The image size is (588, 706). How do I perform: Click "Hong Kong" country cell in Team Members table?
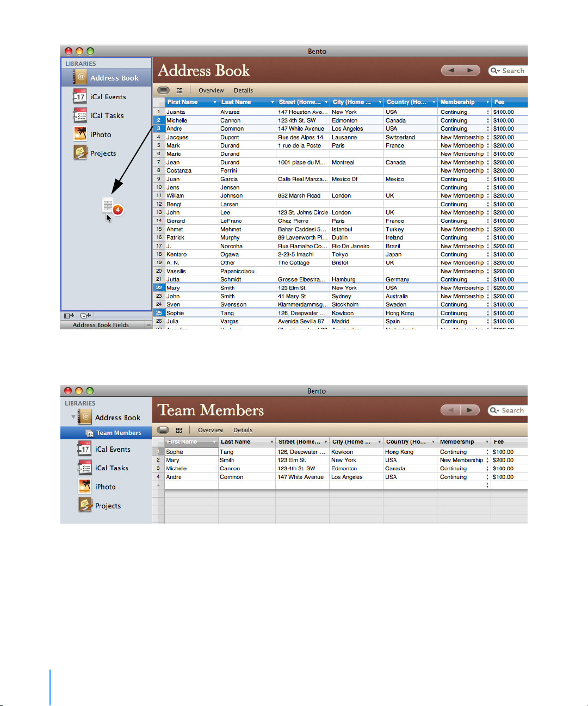(410, 452)
